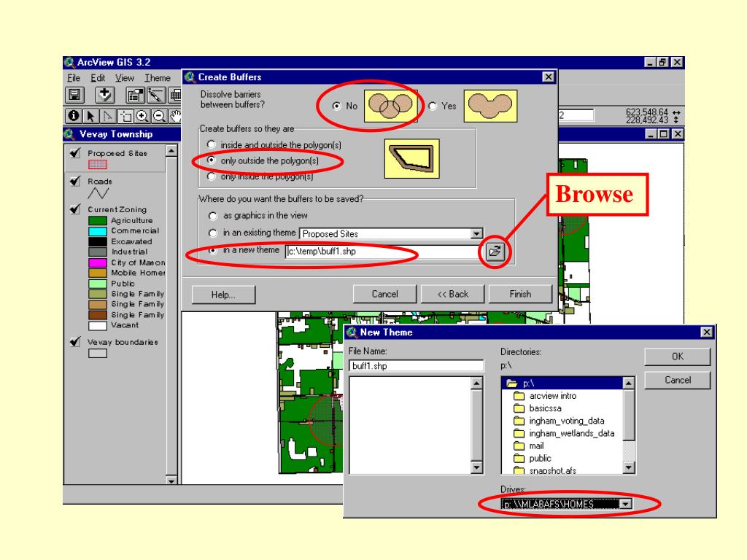747x560 pixels.
Task: Click the ArcView GIS title bar icon
Action: click(x=70, y=63)
